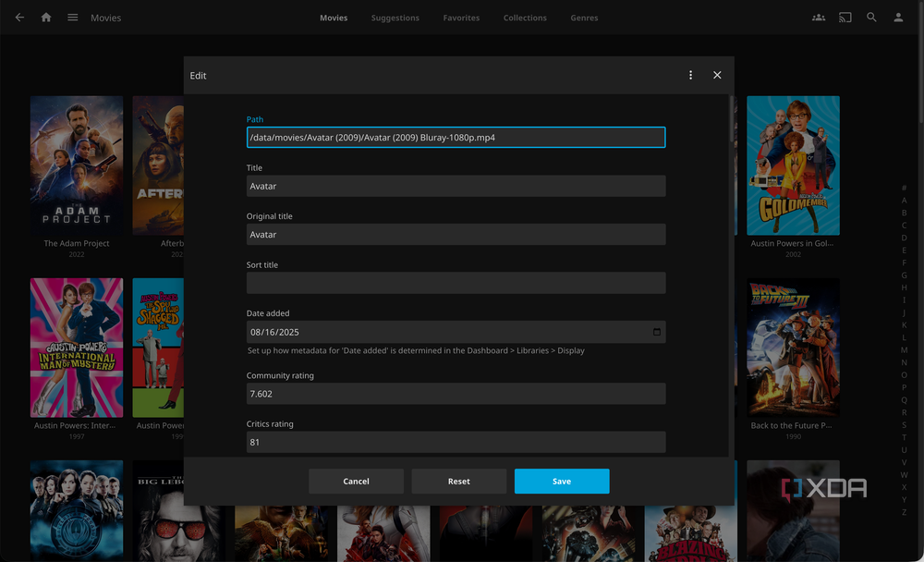924x562 pixels.
Task: Click the empty Sort title field
Action: [456, 283]
